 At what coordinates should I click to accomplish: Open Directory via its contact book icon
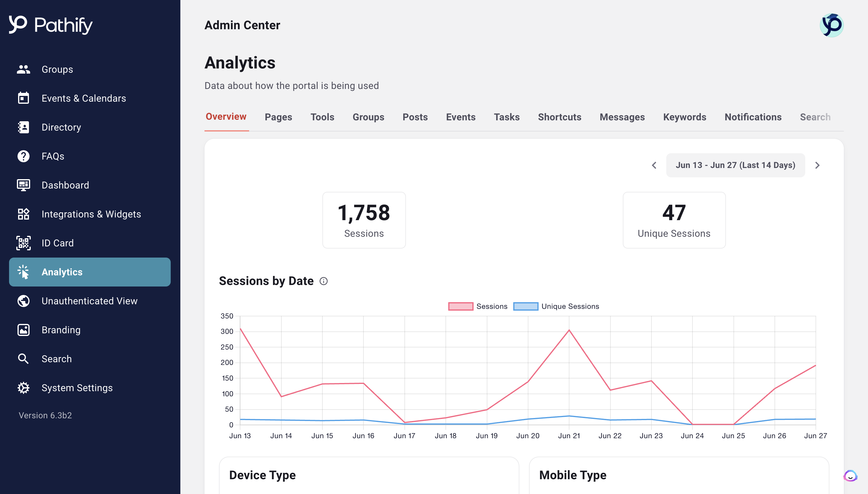point(23,127)
